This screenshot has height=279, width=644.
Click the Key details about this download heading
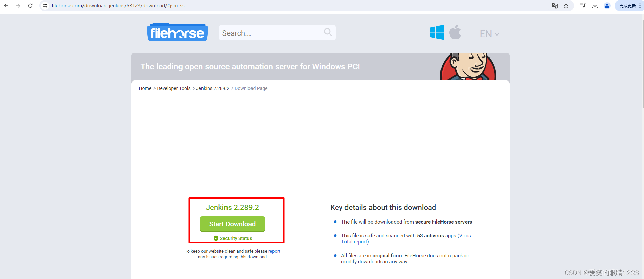tap(383, 207)
